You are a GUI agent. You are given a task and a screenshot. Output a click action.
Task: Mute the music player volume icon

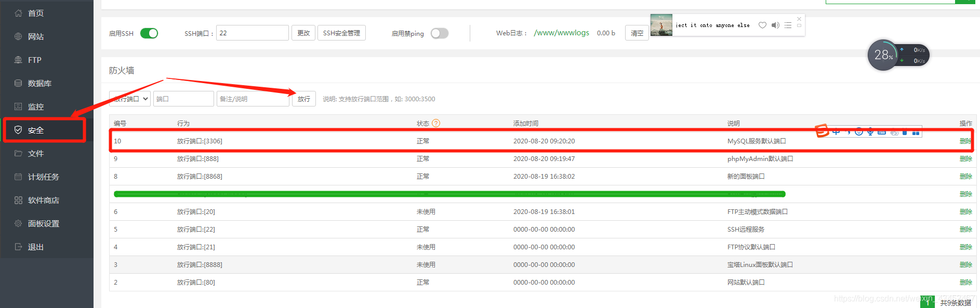tap(775, 25)
